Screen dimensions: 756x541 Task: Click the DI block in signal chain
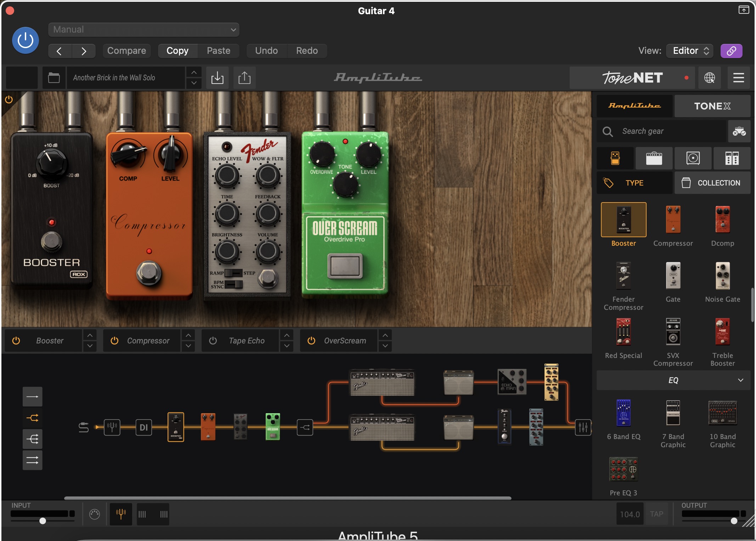point(144,427)
